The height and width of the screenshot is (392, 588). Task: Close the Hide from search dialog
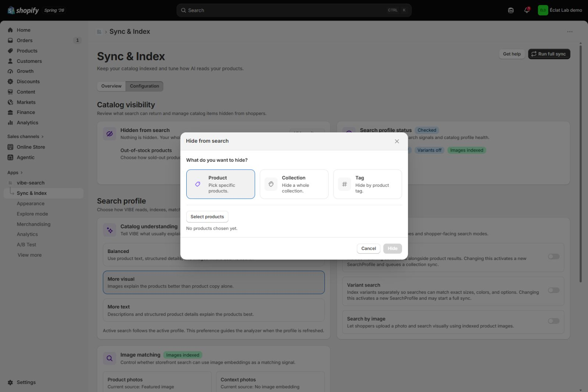[397, 141]
